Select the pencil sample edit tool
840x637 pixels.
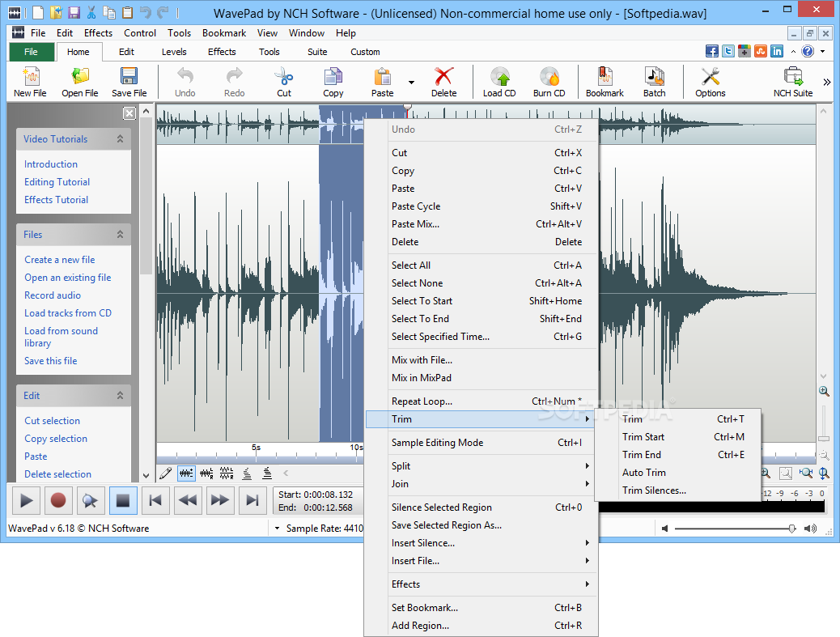(x=166, y=473)
